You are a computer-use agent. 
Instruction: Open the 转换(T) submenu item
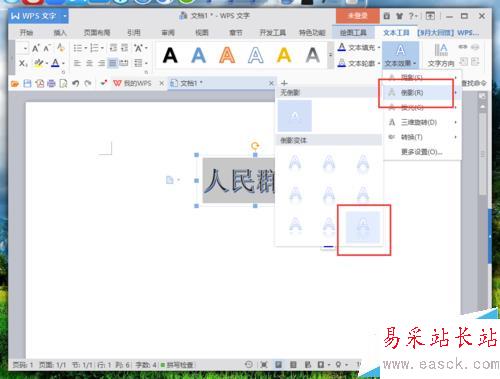(x=422, y=137)
